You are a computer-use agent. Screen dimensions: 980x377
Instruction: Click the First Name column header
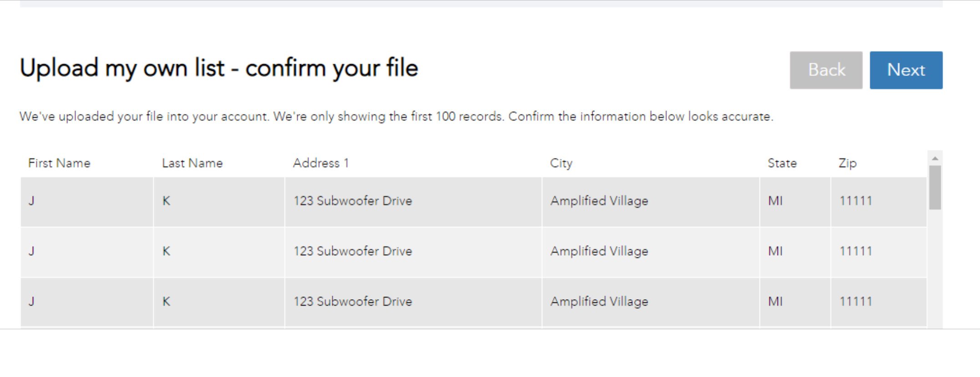click(59, 163)
